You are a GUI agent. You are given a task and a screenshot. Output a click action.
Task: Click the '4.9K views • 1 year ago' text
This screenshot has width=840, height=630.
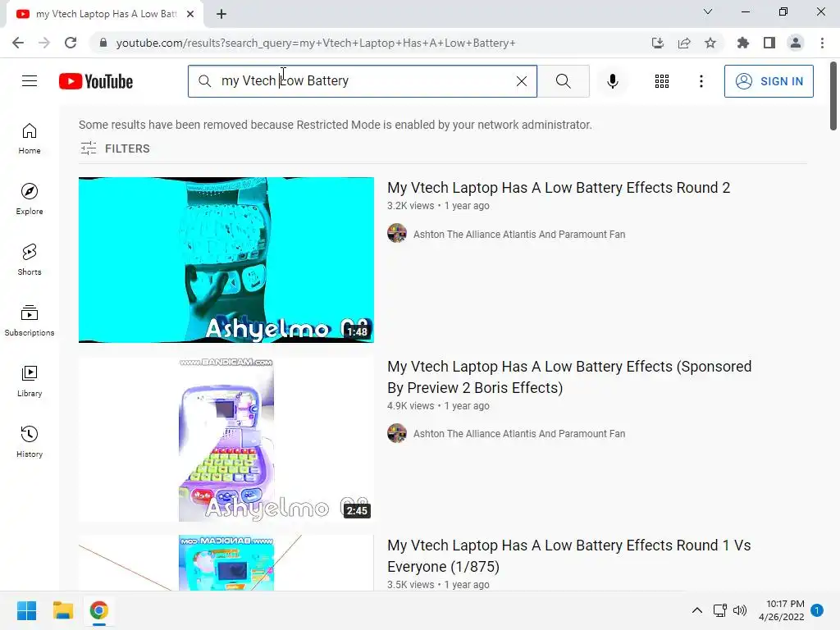click(x=438, y=405)
